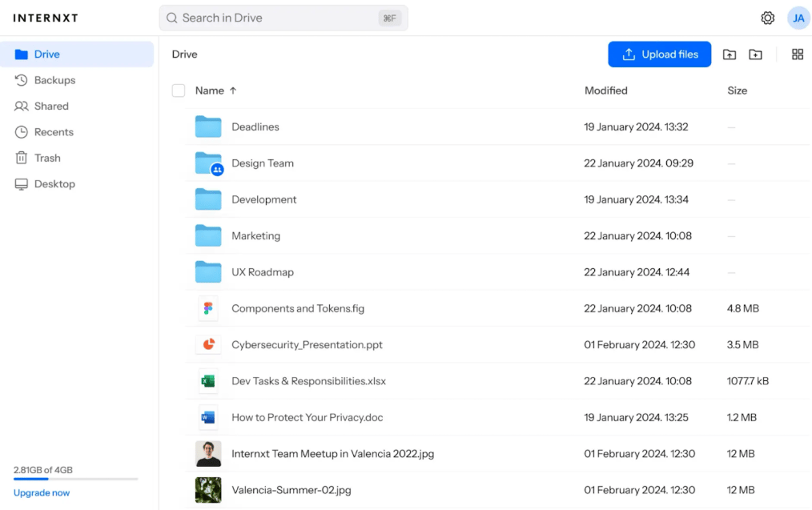
Task: Click the Upload files button
Action: pos(659,54)
